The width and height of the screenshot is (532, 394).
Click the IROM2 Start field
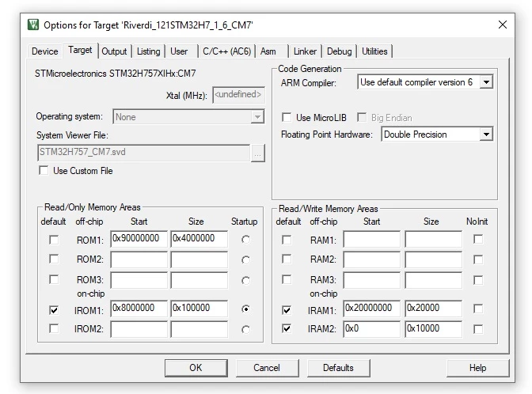[139, 329]
